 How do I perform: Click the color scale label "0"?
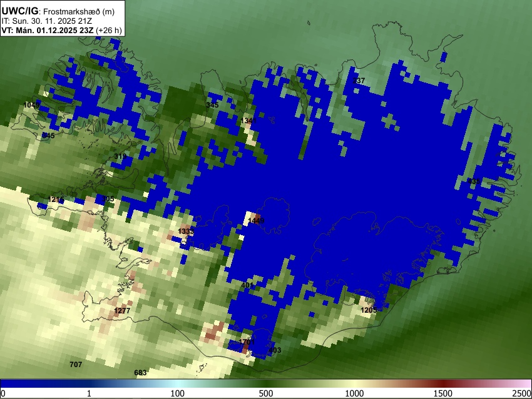[x=3, y=393]
